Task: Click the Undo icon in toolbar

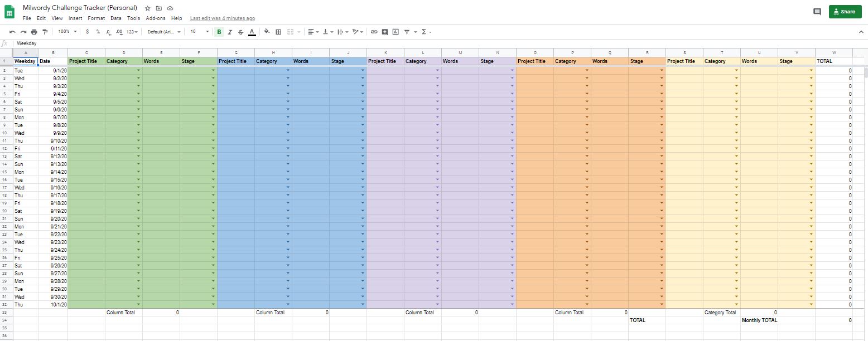Action: pos(12,32)
